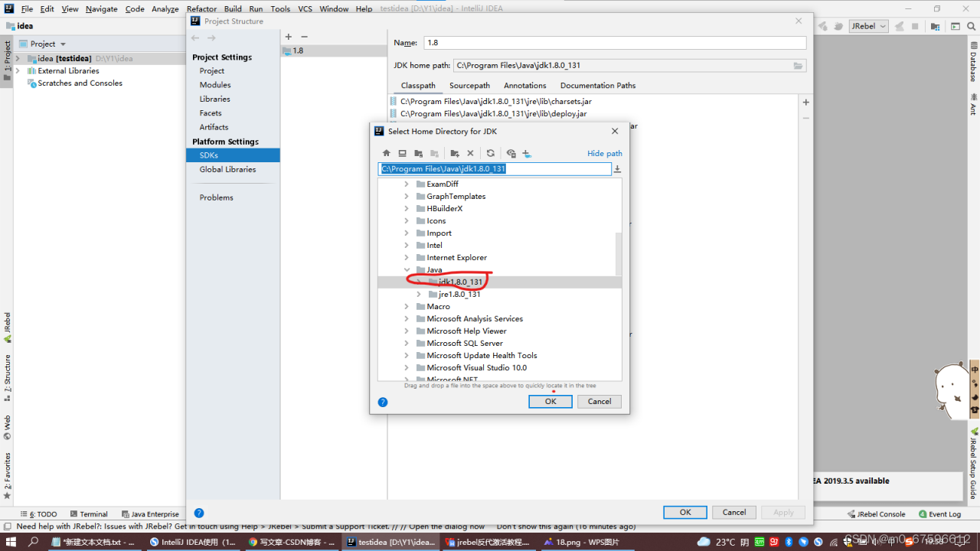The image size is (980, 551).
Task: Remove the selected SDK with minus icon
Action: click(x=304, y=37)
